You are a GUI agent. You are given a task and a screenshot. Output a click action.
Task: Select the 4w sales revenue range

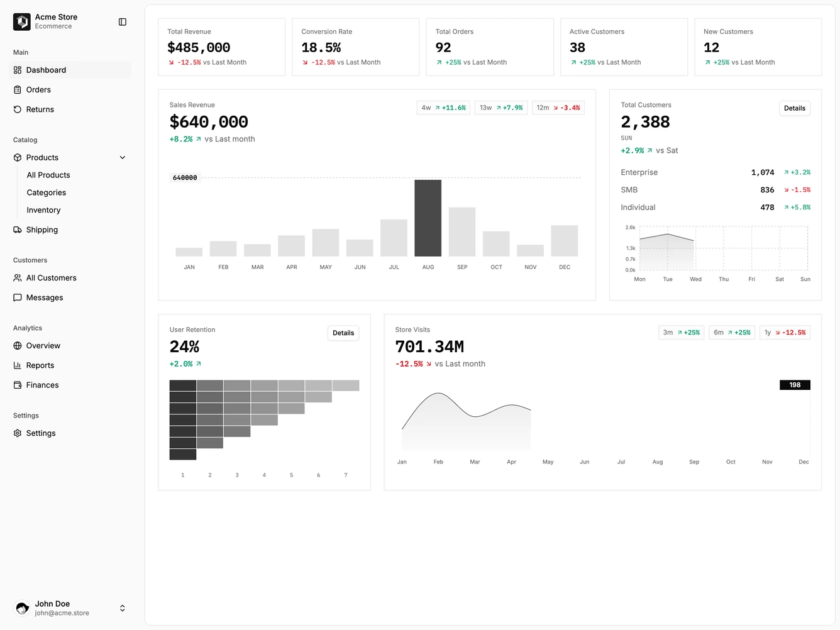pos(444,108)
